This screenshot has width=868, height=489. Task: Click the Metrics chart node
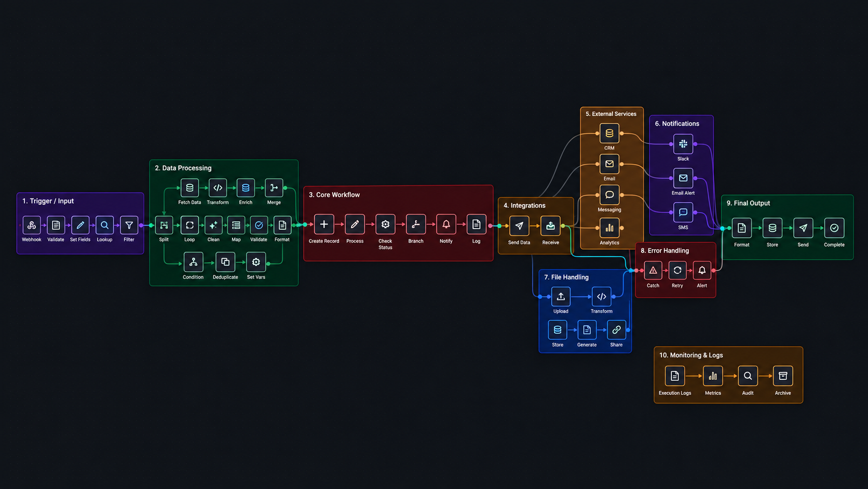click(x=713, y=376)
